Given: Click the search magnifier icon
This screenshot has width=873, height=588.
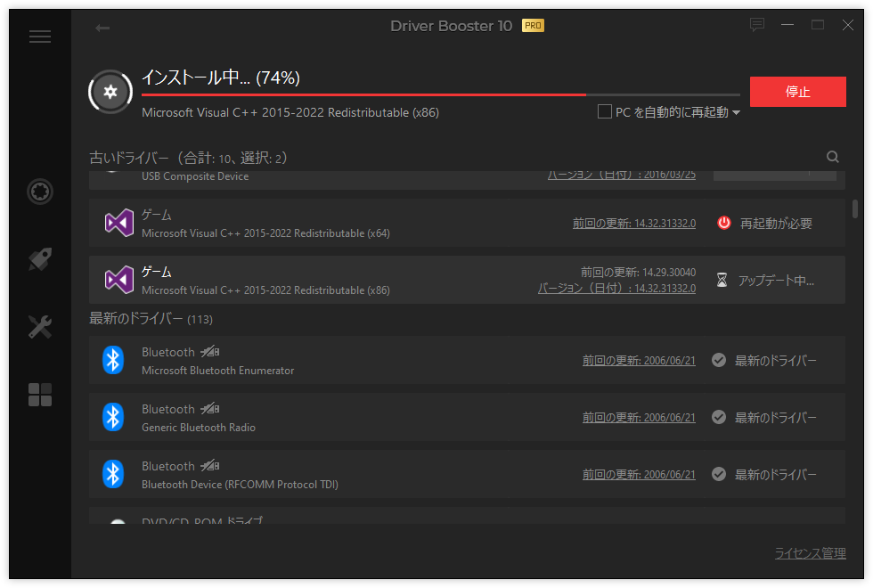Looking at the screenshot, I should (832, 157).
